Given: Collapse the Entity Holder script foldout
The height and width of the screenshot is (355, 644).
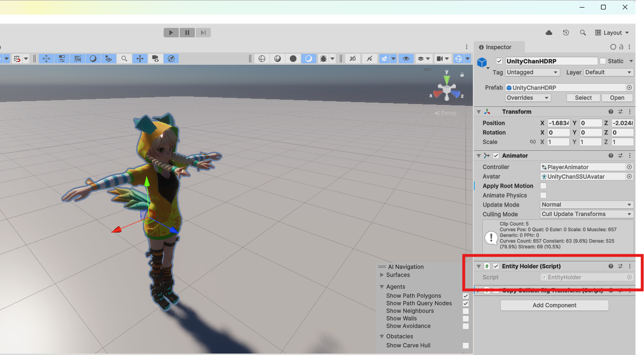Looking at the screenshot, I should [x=479, y=266].
